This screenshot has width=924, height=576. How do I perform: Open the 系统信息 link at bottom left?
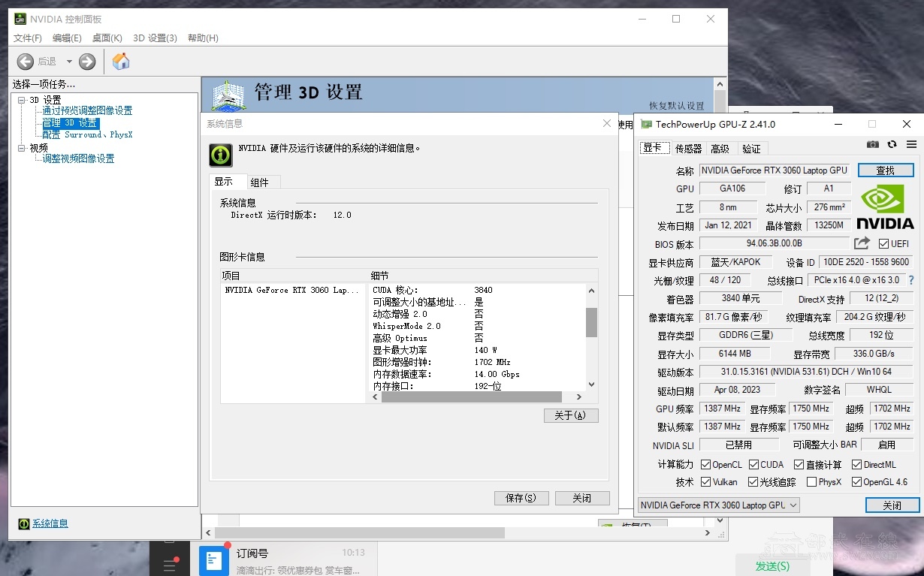tap(50, 523)
